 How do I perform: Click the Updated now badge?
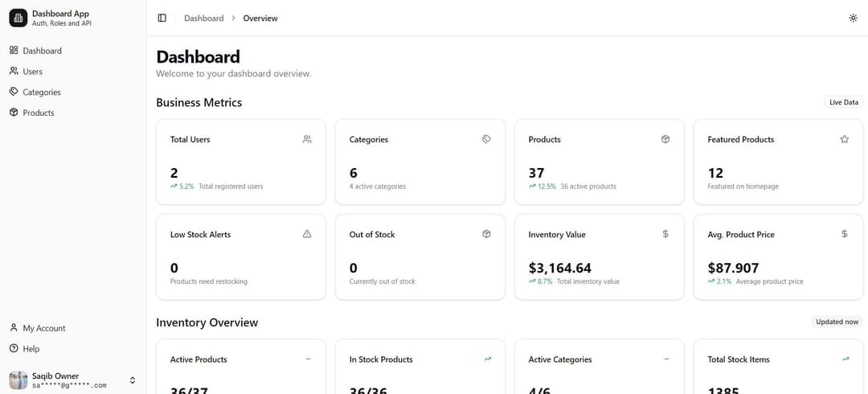pos(837,322)
